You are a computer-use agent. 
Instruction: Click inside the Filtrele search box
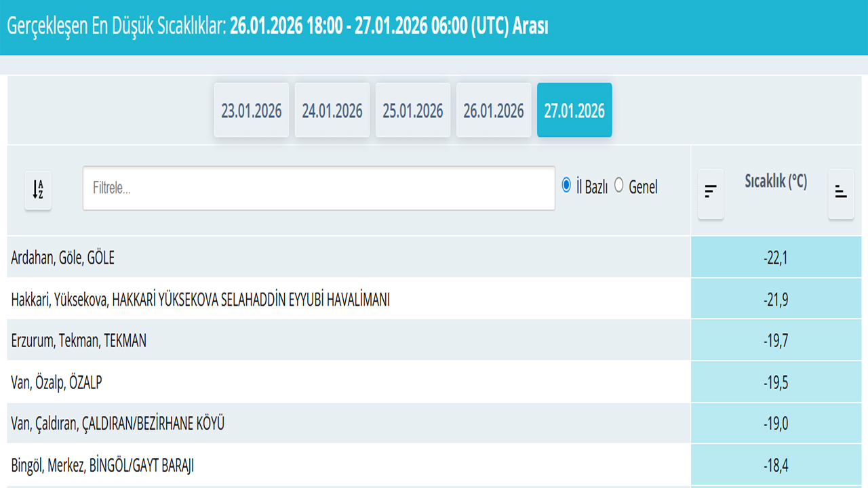click(318, 188)
